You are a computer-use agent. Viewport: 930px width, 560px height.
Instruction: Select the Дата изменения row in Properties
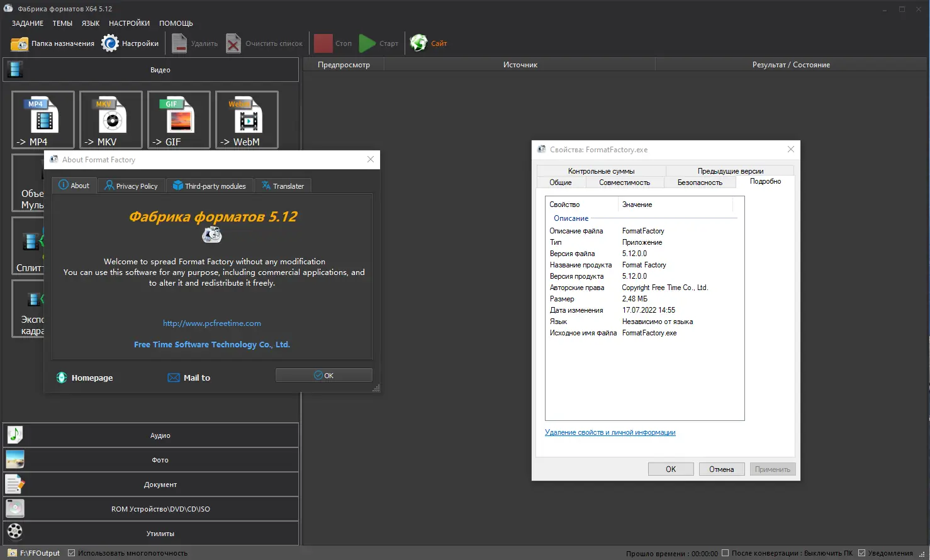coord(644,310)
